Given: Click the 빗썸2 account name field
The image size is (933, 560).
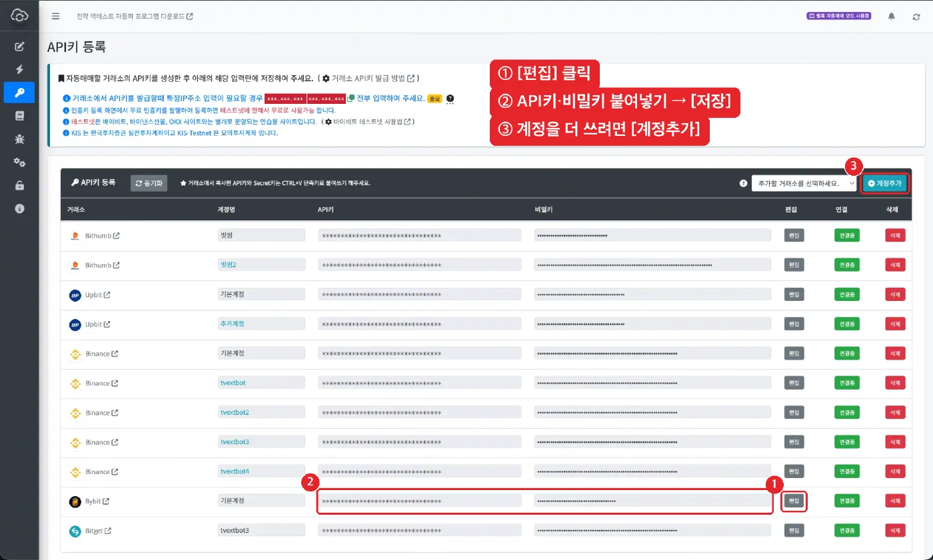Looking at the screenshot, I should click(261, 265).
